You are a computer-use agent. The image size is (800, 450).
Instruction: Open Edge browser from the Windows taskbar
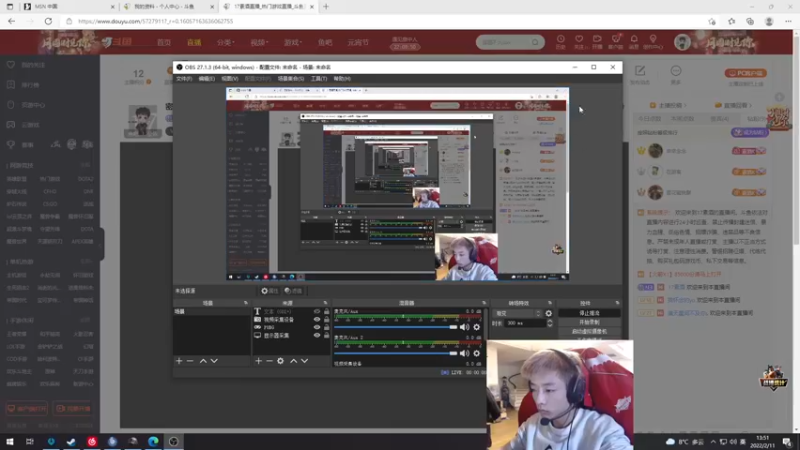(x=153, y=441)
